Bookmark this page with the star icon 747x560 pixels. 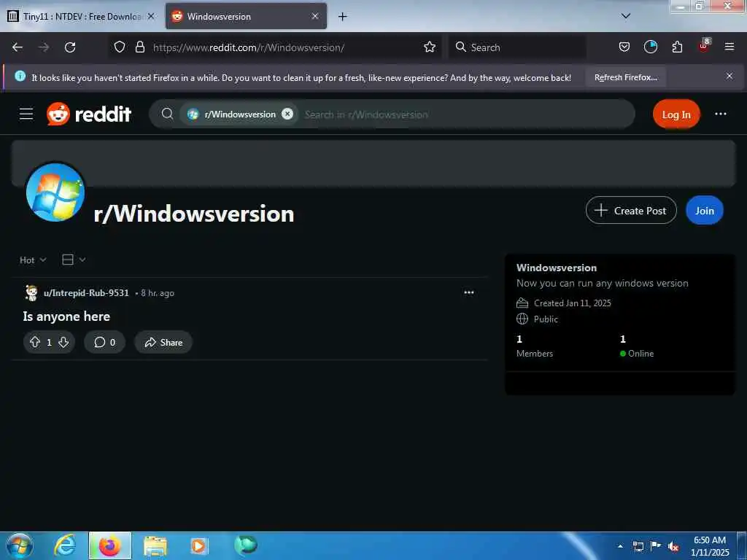430,47
